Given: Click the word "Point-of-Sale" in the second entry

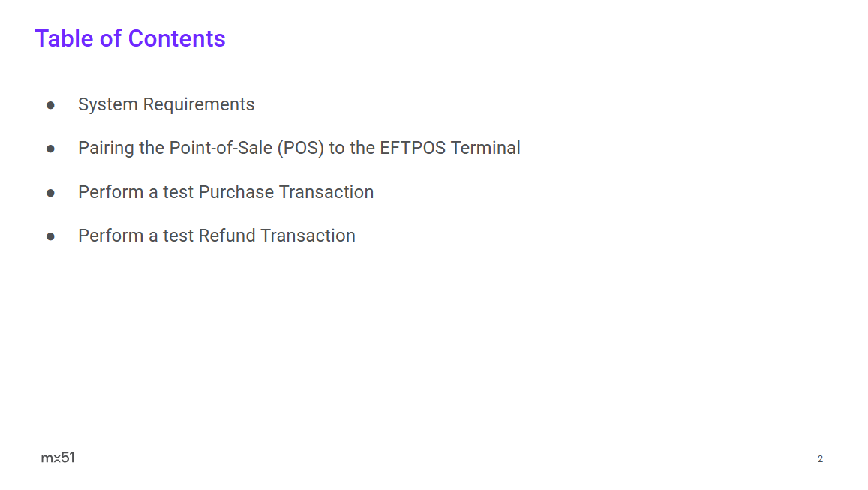Looking at the screenshot, I should (x=221, y=148).
